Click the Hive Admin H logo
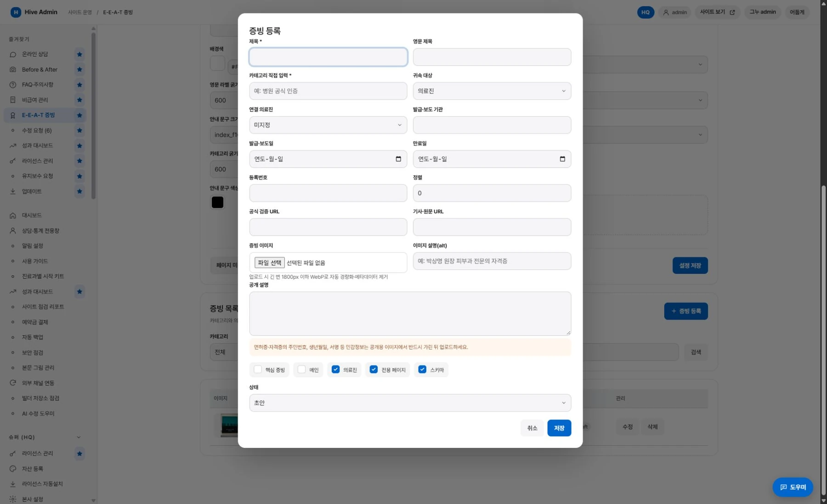 [x=16, y=12]
